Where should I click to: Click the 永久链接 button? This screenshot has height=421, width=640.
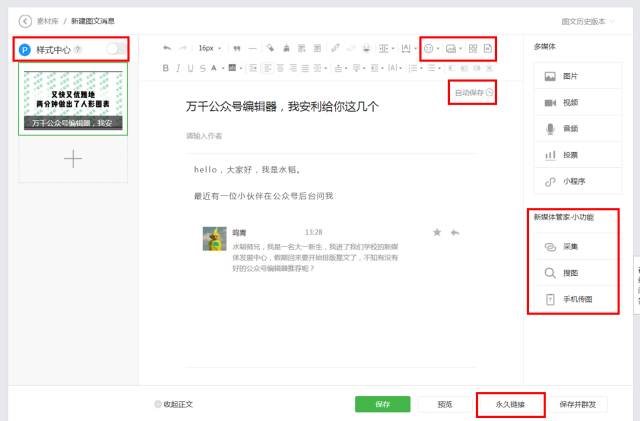510,405
